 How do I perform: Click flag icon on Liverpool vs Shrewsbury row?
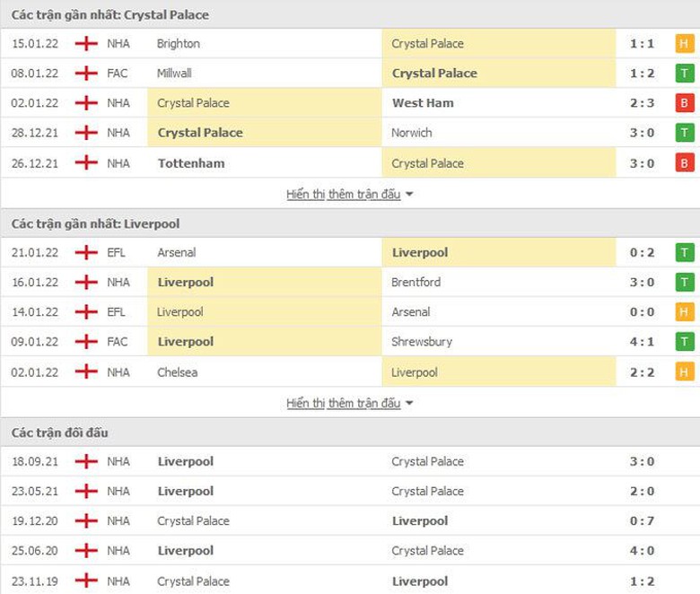coord(86,342)
